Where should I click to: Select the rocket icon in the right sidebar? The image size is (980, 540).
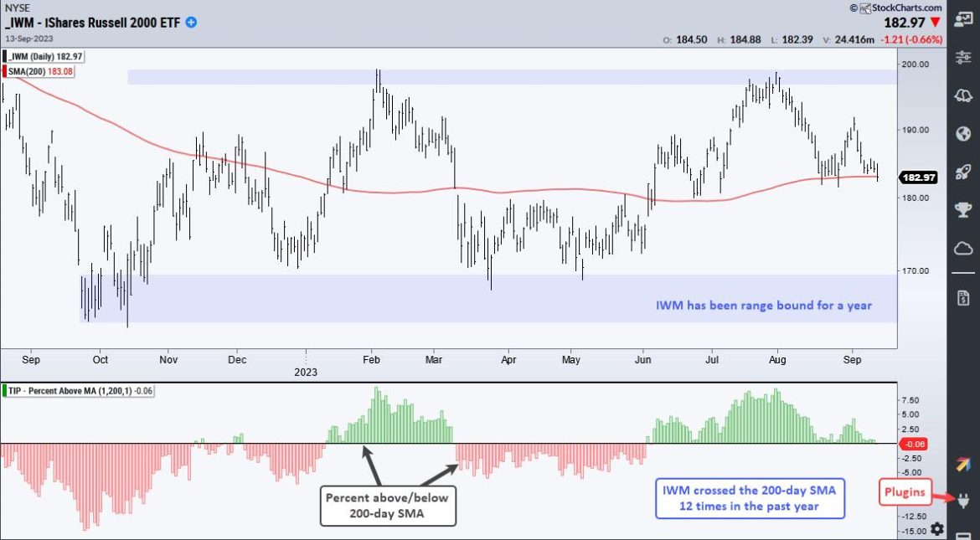[963, 171]
